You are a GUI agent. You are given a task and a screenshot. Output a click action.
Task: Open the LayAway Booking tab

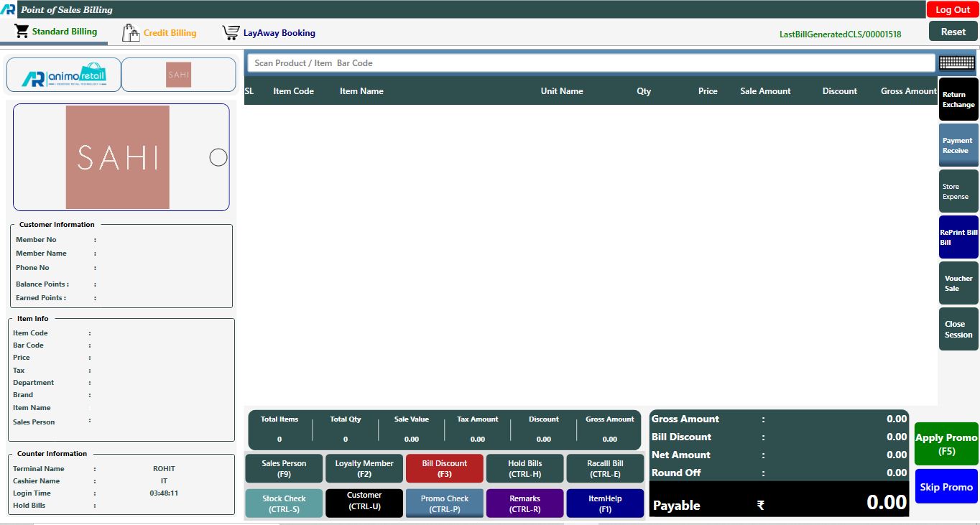pyautogui.click(x=279, y=33)
